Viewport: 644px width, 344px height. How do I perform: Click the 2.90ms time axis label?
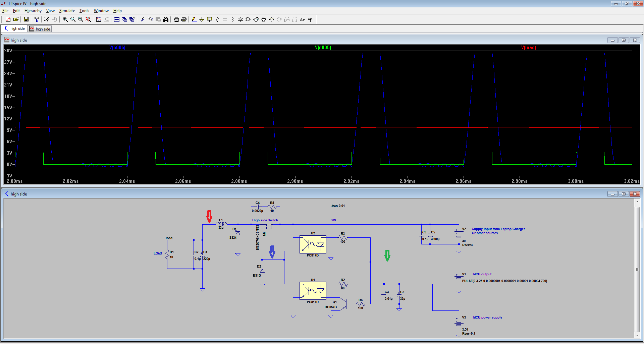point(295,181)
